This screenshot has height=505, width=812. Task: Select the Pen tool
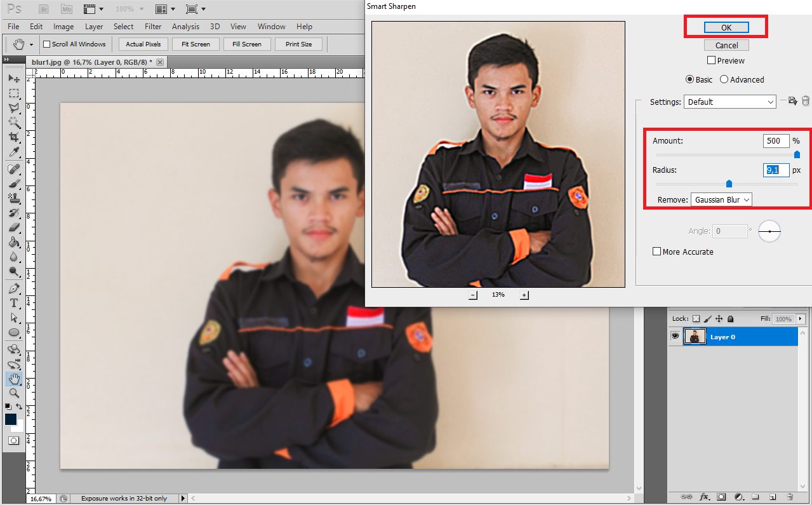click(13, 289)
